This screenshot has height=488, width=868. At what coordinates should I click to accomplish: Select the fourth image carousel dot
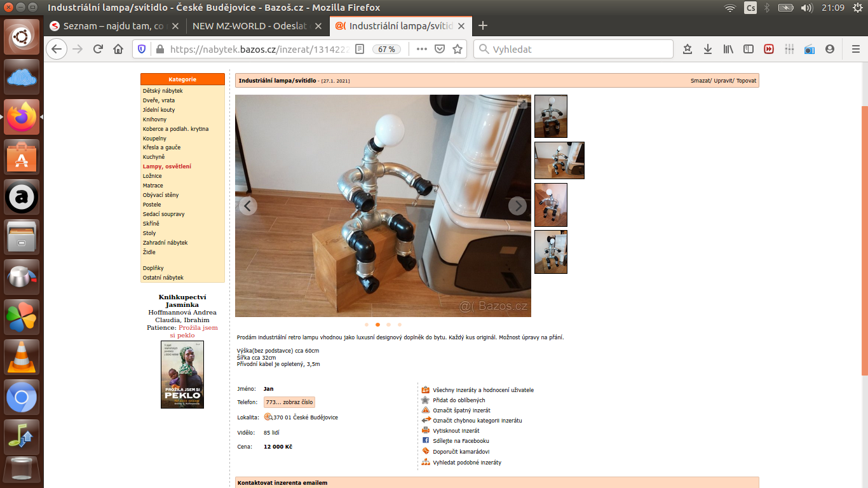400,325
